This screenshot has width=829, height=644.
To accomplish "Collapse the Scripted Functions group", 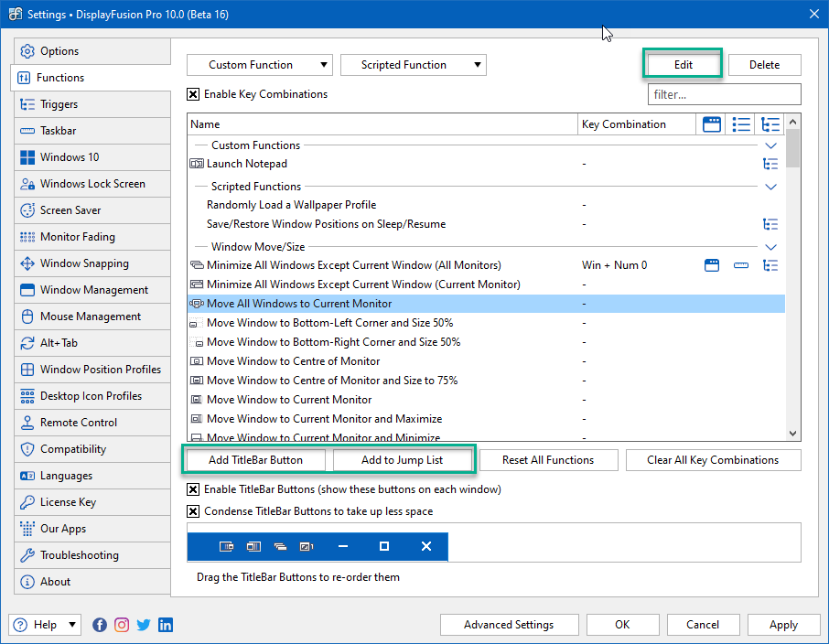I will pos(770,187).
